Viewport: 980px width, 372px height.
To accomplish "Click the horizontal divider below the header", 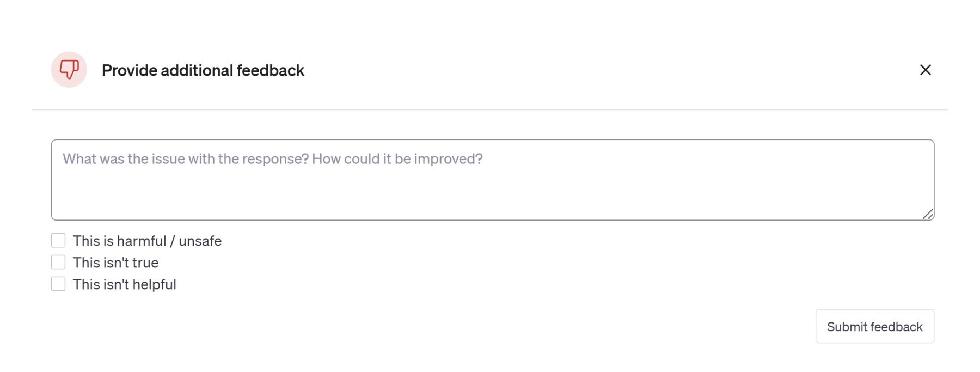I will click(x=490, y=109).
